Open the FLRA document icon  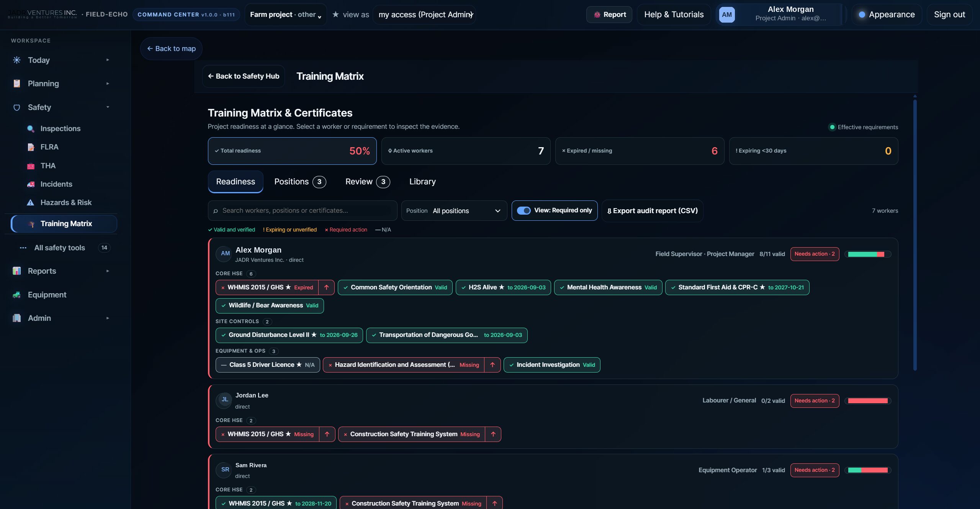point(31,147)
